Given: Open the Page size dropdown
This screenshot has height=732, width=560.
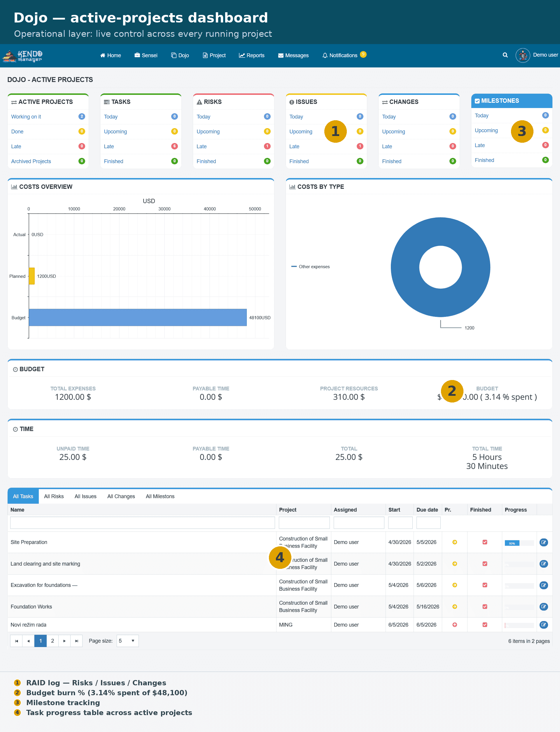Looking at the screenshot, I should coord(127,641).
